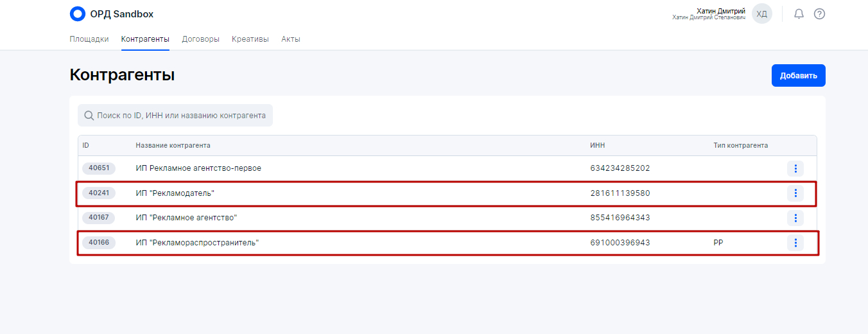Image resolution: width=868 pixels, height=334 pixels.
Task: Click the ХД user avatar
Action: click(x=761, y=14)
